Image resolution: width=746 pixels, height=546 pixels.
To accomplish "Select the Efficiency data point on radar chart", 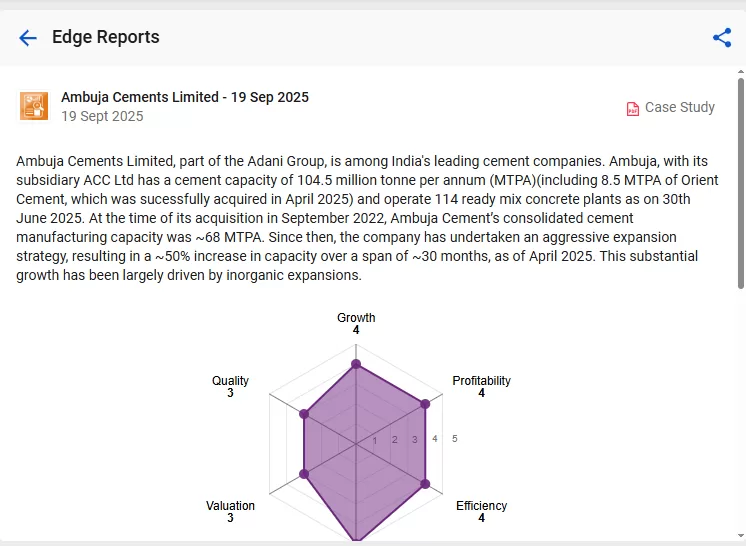I will (x=425, y=484).
